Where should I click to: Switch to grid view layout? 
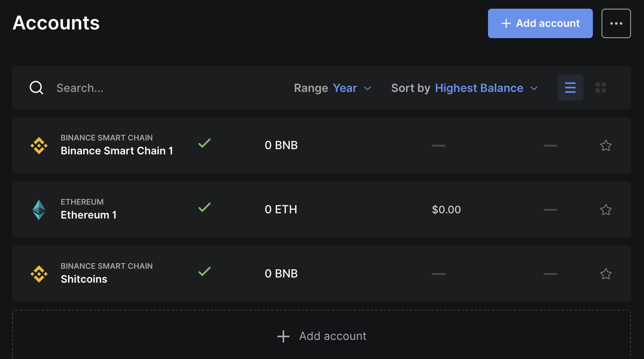pyautogui.click(x=600, y=88)
